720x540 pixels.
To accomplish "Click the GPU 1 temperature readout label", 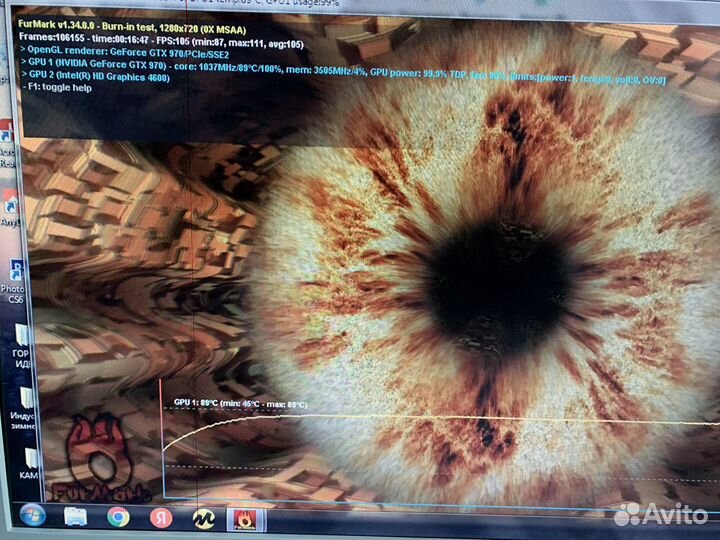I will [240, 402].
